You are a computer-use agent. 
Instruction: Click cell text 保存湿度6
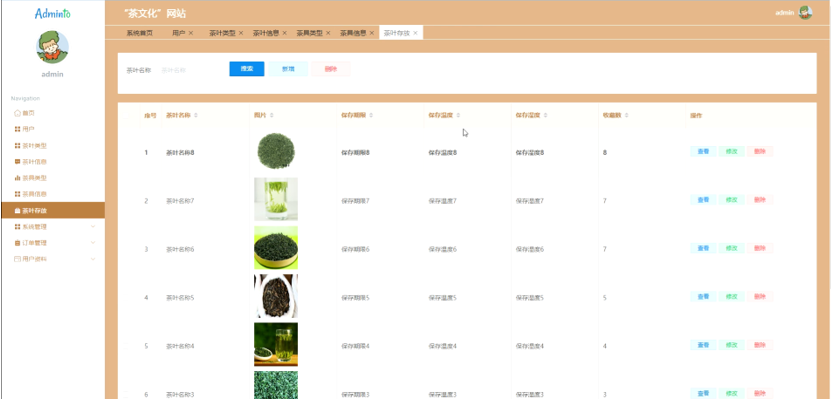[x=529, y=249]
